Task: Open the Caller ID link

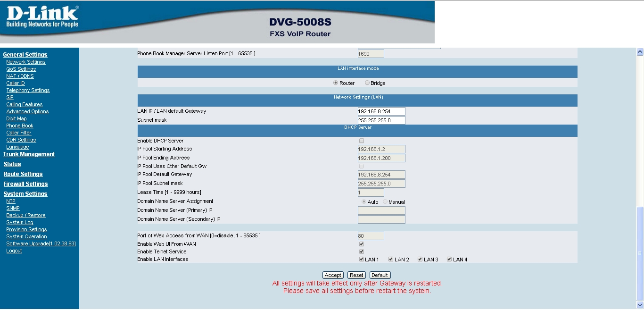Action: pos(16,83)
